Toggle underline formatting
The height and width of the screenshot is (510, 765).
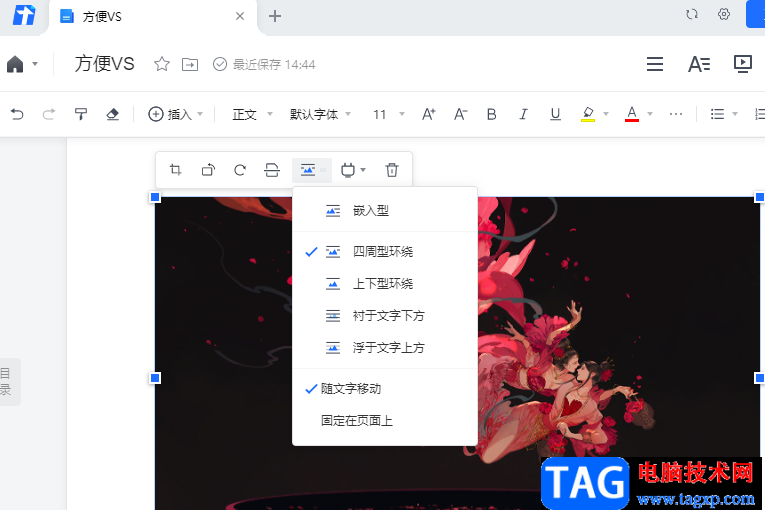tap(555, 114)
